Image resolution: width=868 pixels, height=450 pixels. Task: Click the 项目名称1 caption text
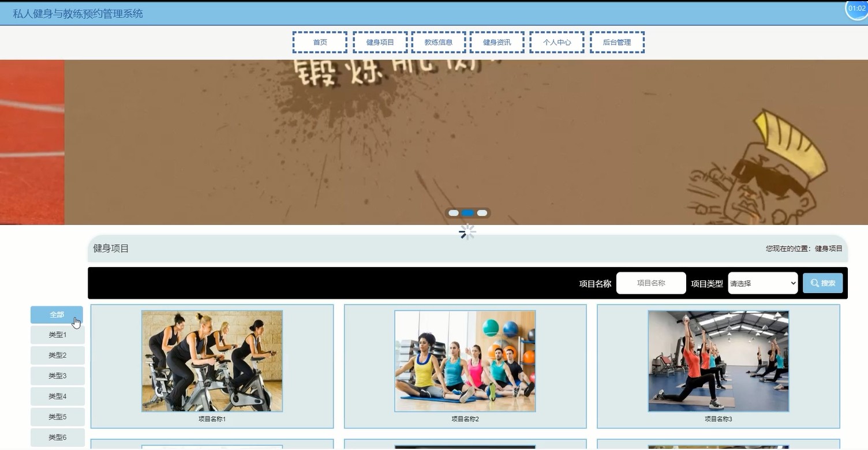click(x=212, y=419)
